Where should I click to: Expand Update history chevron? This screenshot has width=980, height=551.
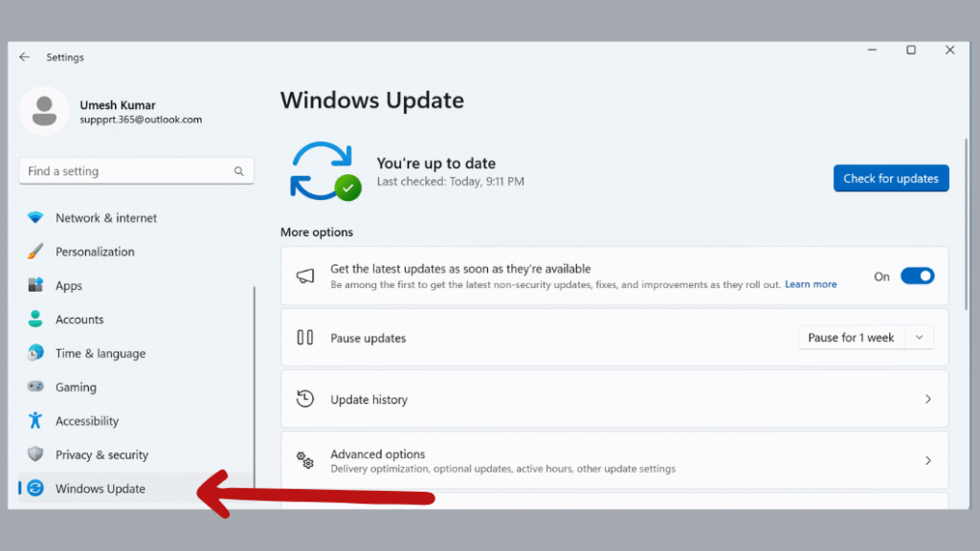click(x=928, y=399)
